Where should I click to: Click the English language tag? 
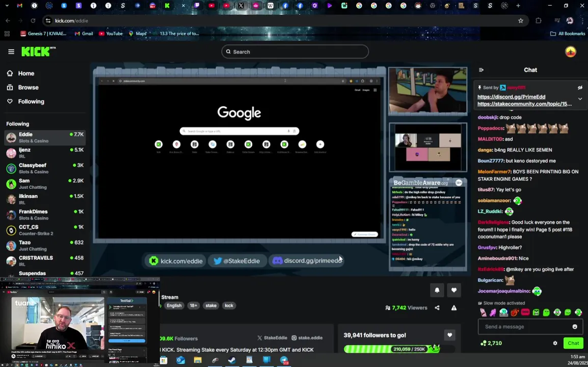click(174, 305)
